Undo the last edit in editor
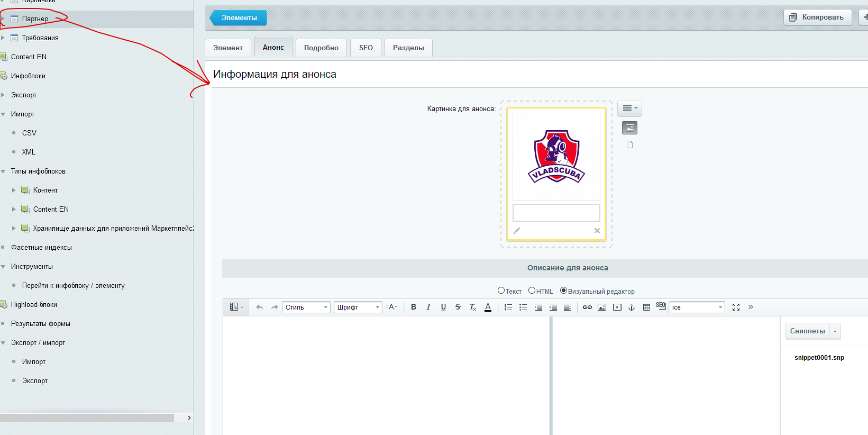Viewport: 868px width, 435px height. click(259, 307)
